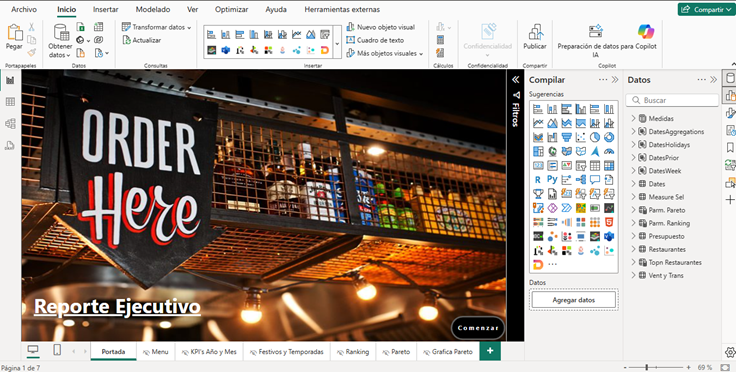The height and width of the screenshot is (372, 736).
Task: Select the Cut scissors icon in Portapapeles
Action: coord(31,27)
